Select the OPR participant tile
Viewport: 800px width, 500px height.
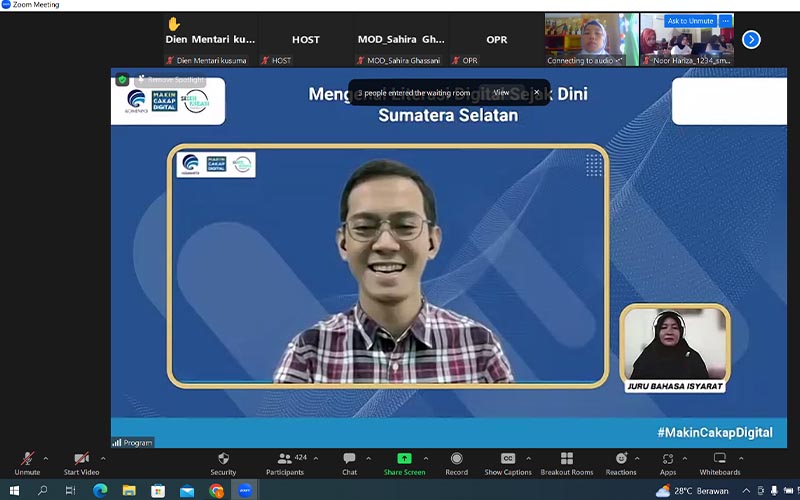click(496, 39)
